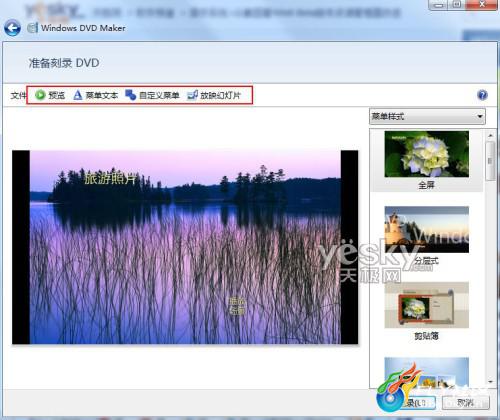Go back using the blue arrow button
The width and height of the screenshot is (500, 420).
pyautogui.click(x=12, y=28)
